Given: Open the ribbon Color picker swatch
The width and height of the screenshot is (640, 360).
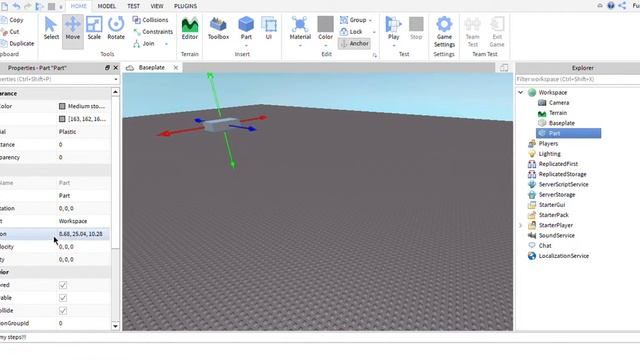Looking at the screenshot, I should pos(325,24).
